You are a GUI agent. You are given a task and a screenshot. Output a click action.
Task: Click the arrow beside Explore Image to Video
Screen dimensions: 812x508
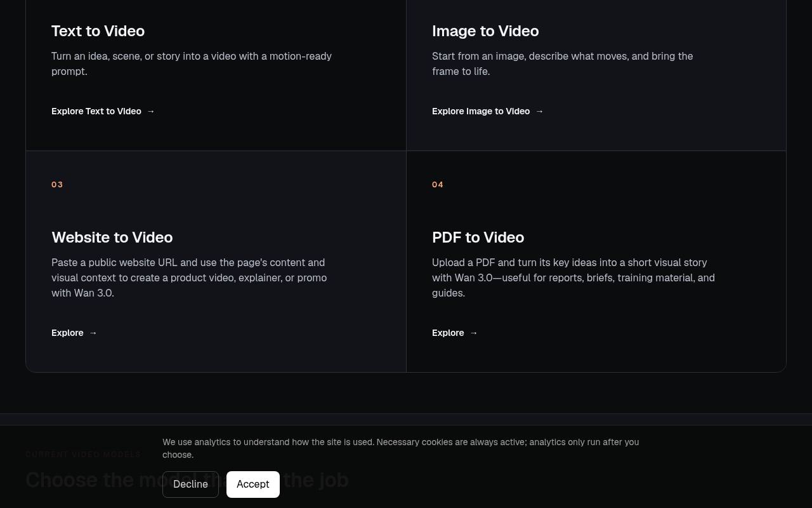point(539,111)
